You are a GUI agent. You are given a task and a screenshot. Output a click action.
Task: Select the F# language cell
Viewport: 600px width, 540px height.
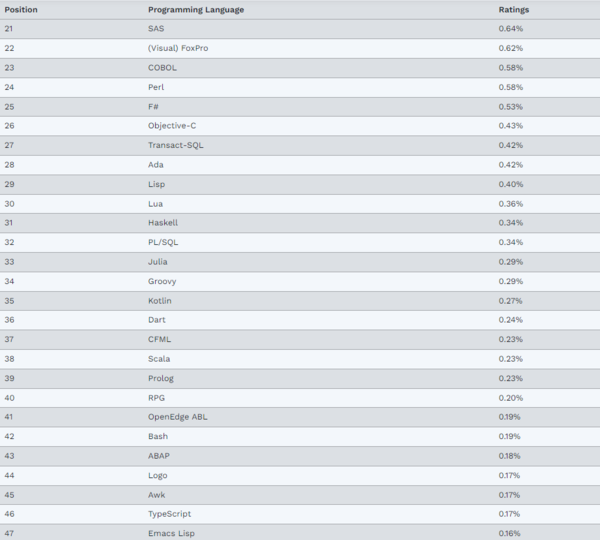153,106
